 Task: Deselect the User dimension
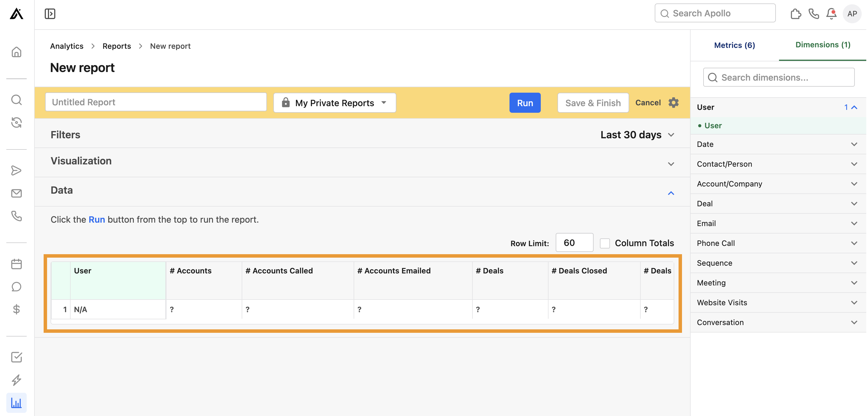[713, 125]
